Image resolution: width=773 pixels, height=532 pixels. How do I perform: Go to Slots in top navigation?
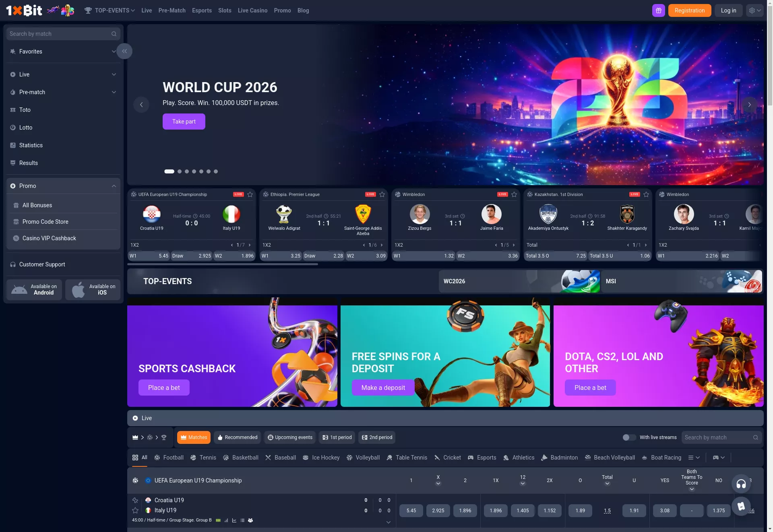[225, 10]
